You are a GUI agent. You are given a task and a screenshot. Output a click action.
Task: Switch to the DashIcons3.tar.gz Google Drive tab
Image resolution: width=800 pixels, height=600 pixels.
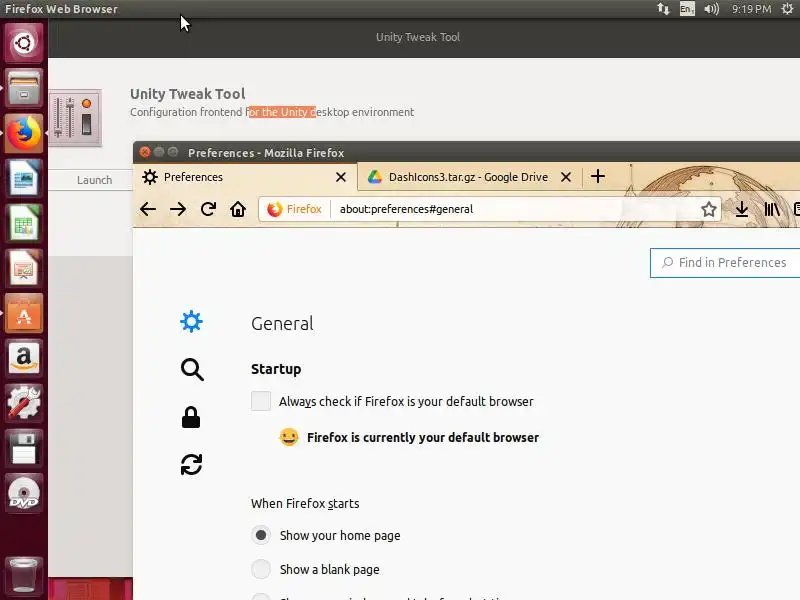point(468,177)
